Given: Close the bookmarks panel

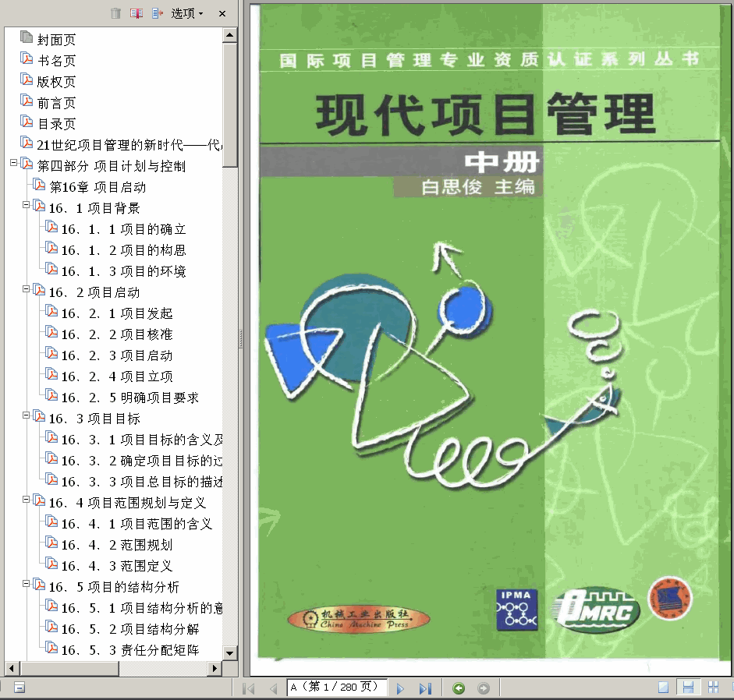Looking at the screenshot, I should tap(222, 13).
